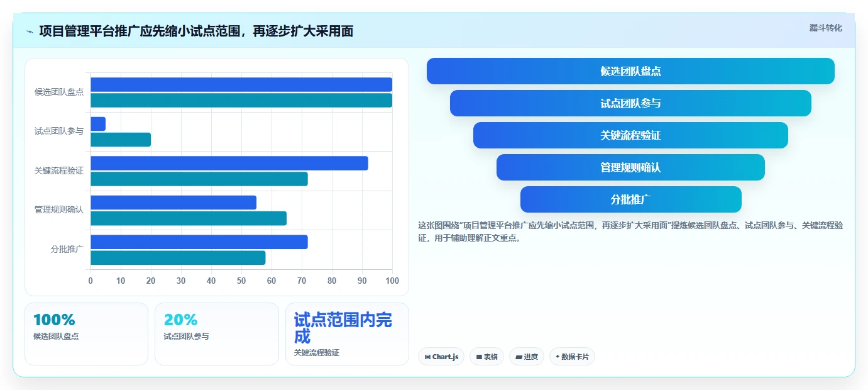
Task: Click the teal bar for 关键流程验证
Action: coord(199,179)
